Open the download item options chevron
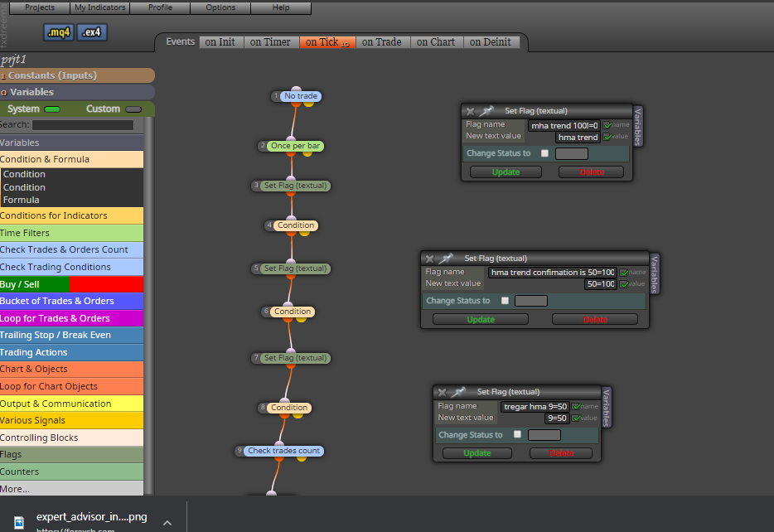The height and width of the screenshot is (532, 774). pyautogui.click(x=167, y=523)
